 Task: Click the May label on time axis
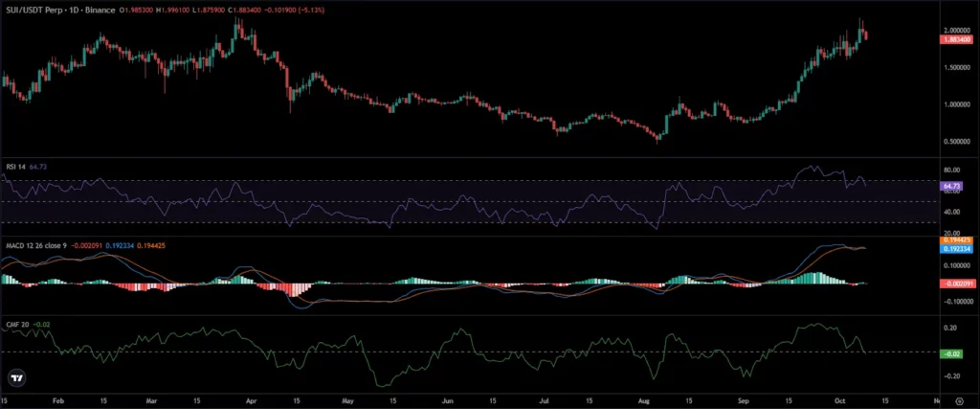348,400
